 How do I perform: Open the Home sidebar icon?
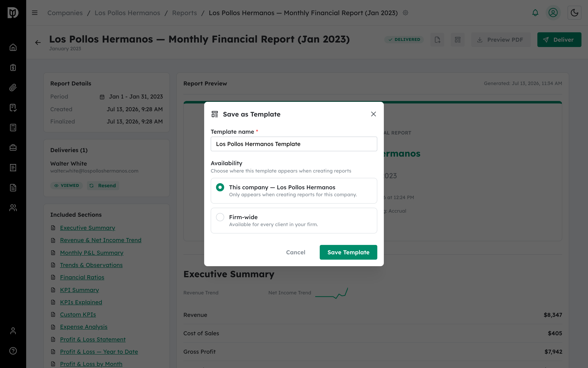(x=13, y=47)
